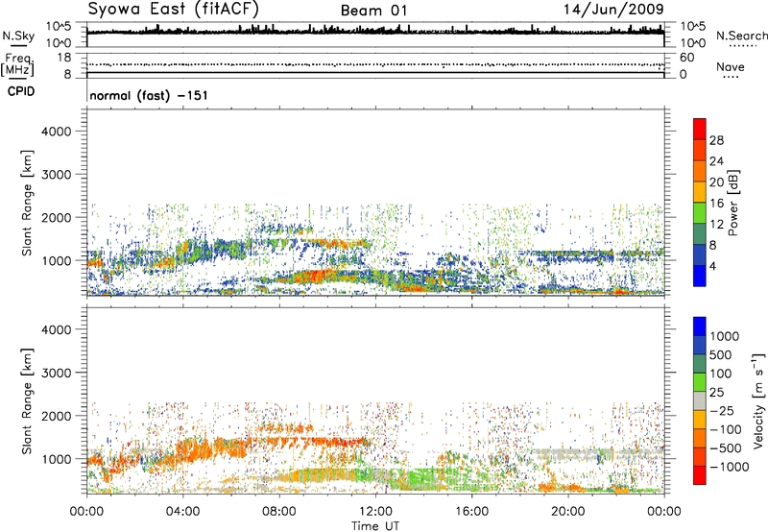Select the orange Power band between 20 and 24
The image size is (768, 532).
[x=700, y=171]
